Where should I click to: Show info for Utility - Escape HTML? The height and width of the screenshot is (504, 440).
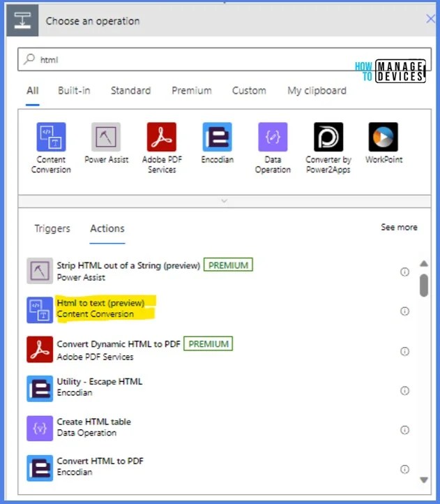point(404,390)
